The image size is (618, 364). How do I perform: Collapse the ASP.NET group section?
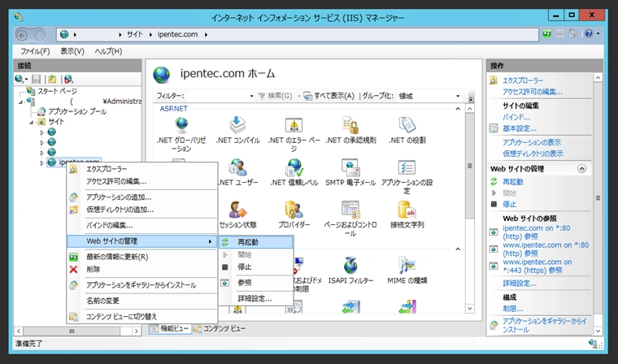(x=458, y=108)
